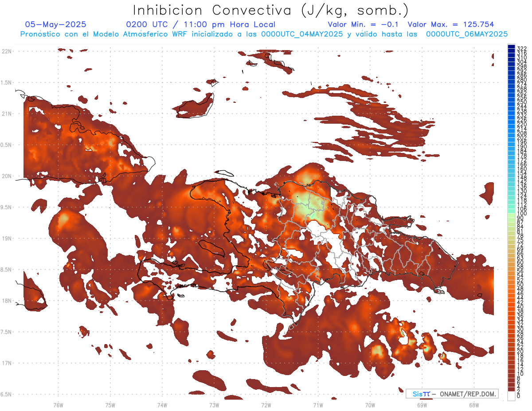Click longitude label "70W"
The image size is (532, 411).
pos(370,405)
